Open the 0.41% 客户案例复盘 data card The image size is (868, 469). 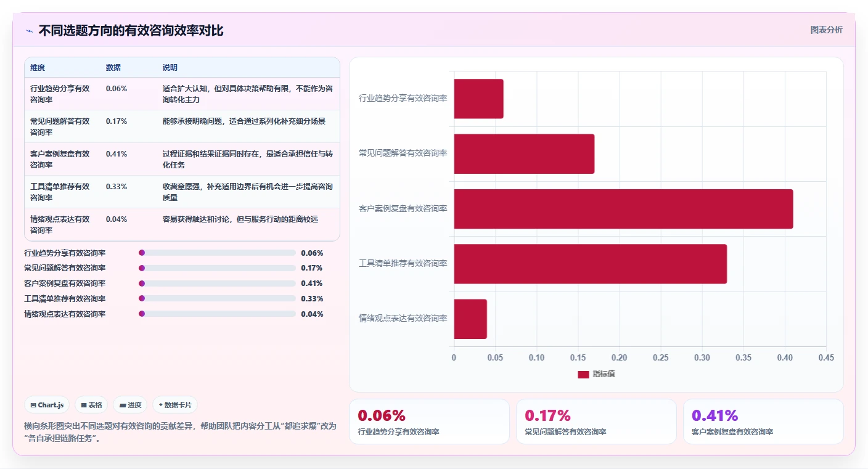click(x=763, y=422)
